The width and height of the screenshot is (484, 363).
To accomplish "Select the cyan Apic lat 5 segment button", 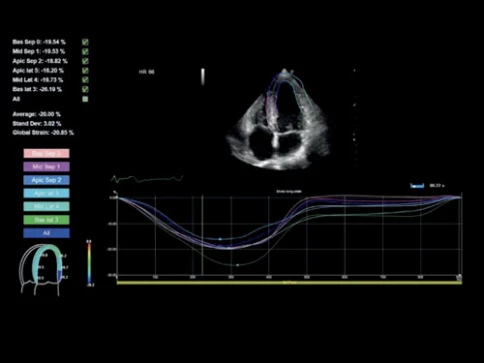I will (47, 193).
